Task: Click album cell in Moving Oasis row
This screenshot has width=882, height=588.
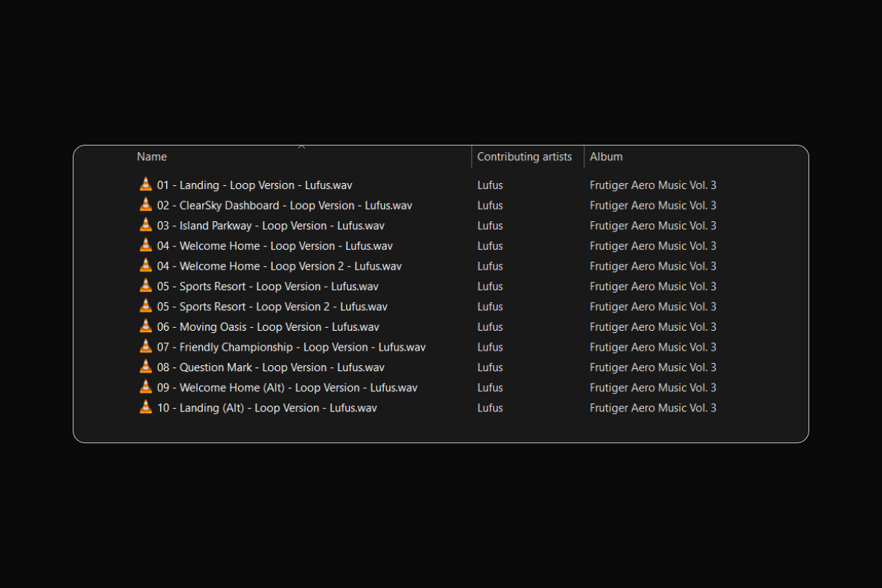Action: (x=653, y=327)
